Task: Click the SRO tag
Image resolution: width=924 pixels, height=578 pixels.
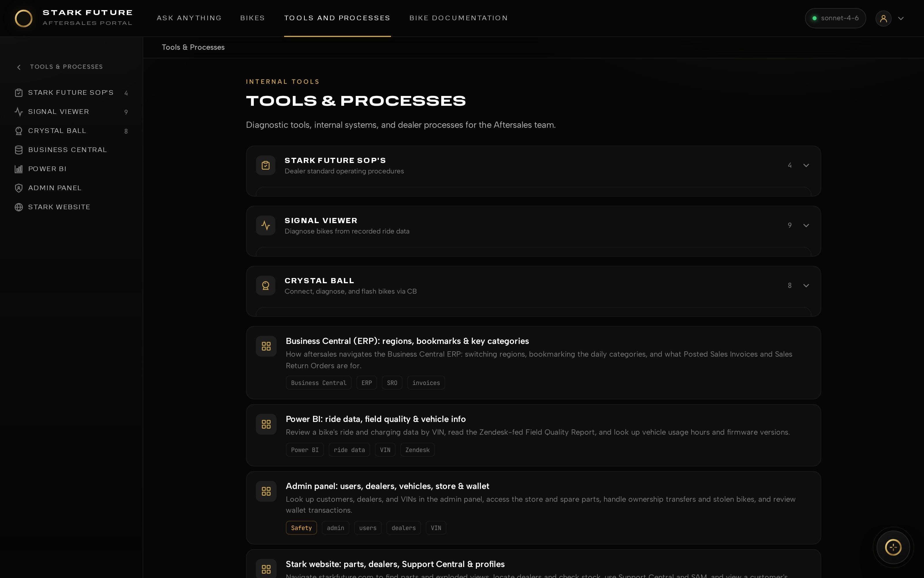Action: click(392, 383)
